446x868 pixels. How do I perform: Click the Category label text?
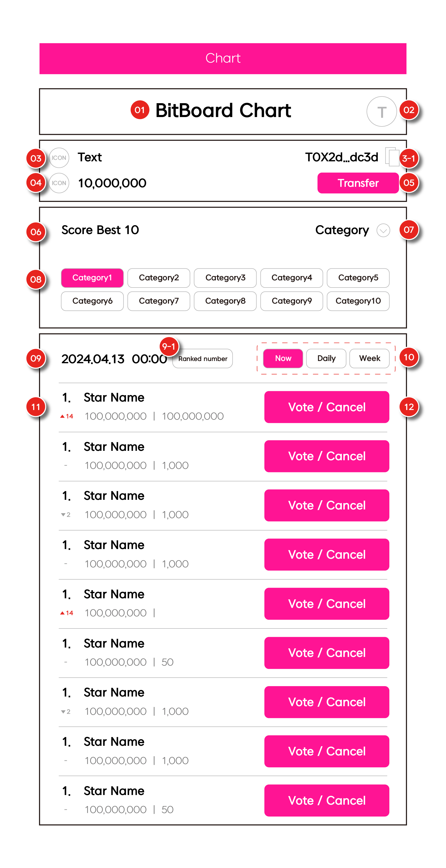pyautogui.click(x=342, y=230)
